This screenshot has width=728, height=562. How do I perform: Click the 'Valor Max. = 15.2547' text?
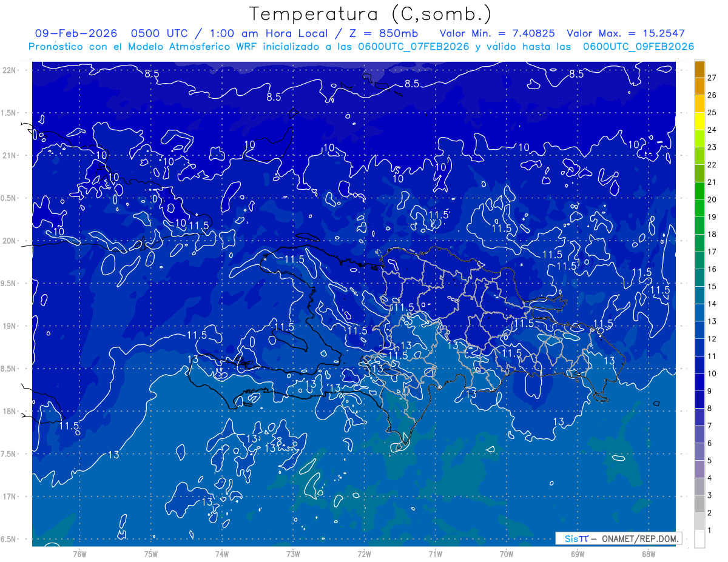pyautogui.click(x=625, y=33)
